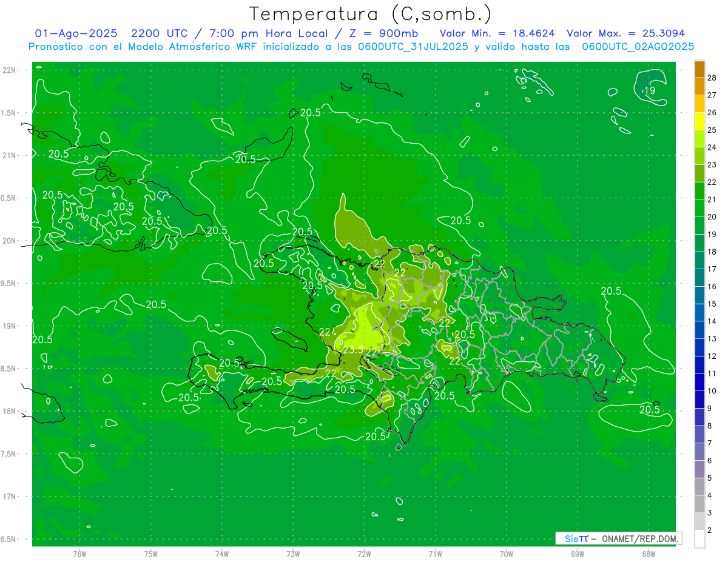The width and height of the screenshot is (728, 562).
Task: Click 'Valor Max. = 25.3094' value
Action: pos(625,33)
